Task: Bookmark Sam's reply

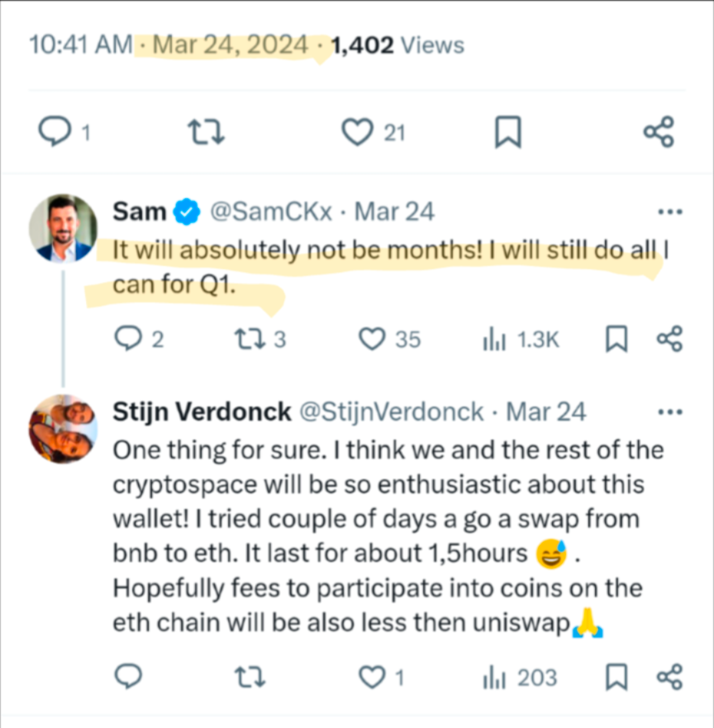Action: pyautogui.click(x=616, y=339)
